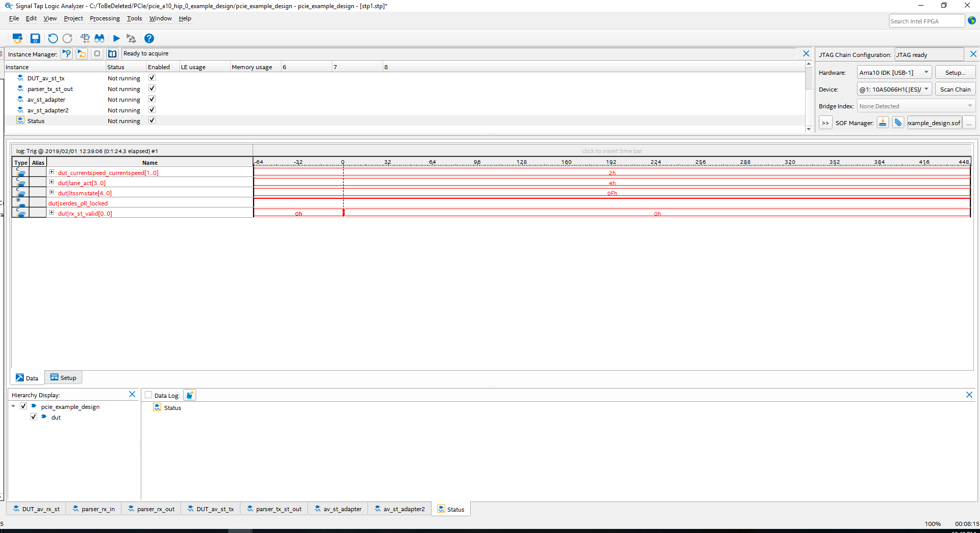Expand dut|ltssmstate[4..0] signal group
The image size is (980, 533).
pos(51,192)
